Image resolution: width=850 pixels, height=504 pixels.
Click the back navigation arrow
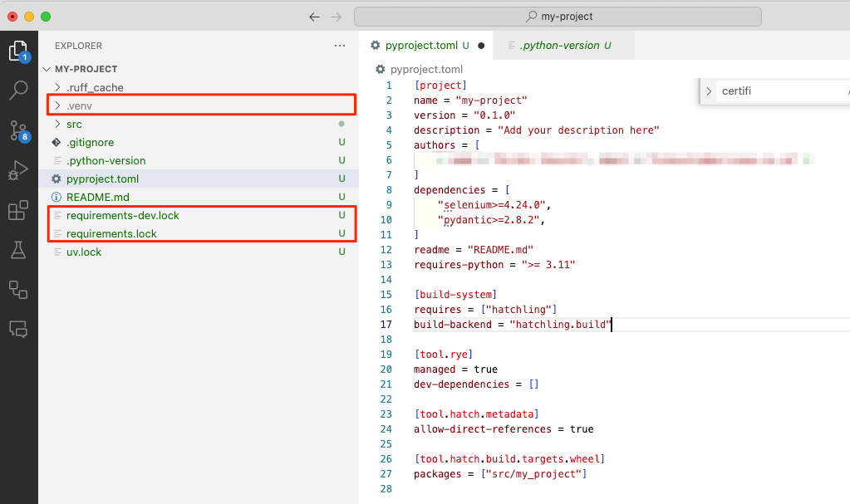point(314,16)
